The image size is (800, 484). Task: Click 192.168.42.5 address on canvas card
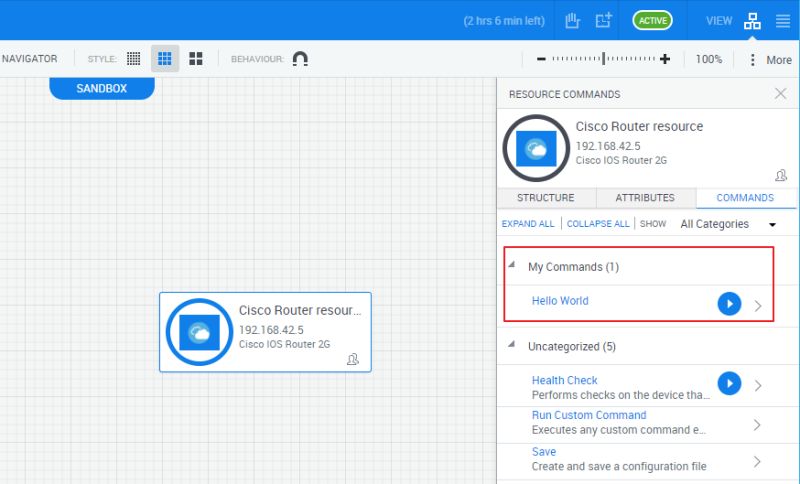271,330
